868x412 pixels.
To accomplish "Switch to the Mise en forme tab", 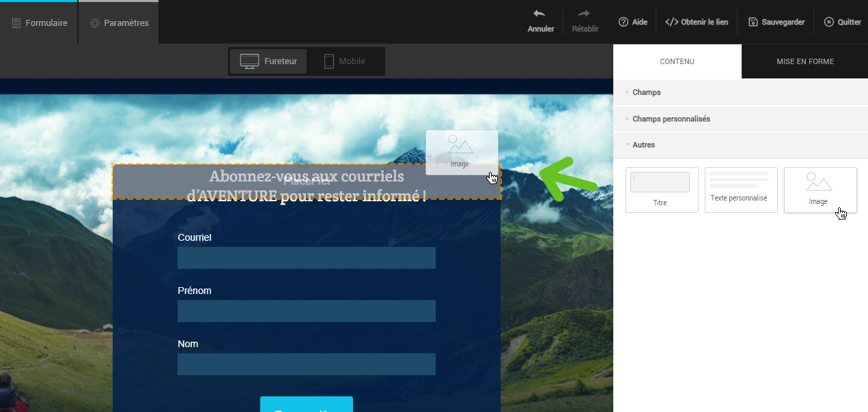I will click(804, 61).
